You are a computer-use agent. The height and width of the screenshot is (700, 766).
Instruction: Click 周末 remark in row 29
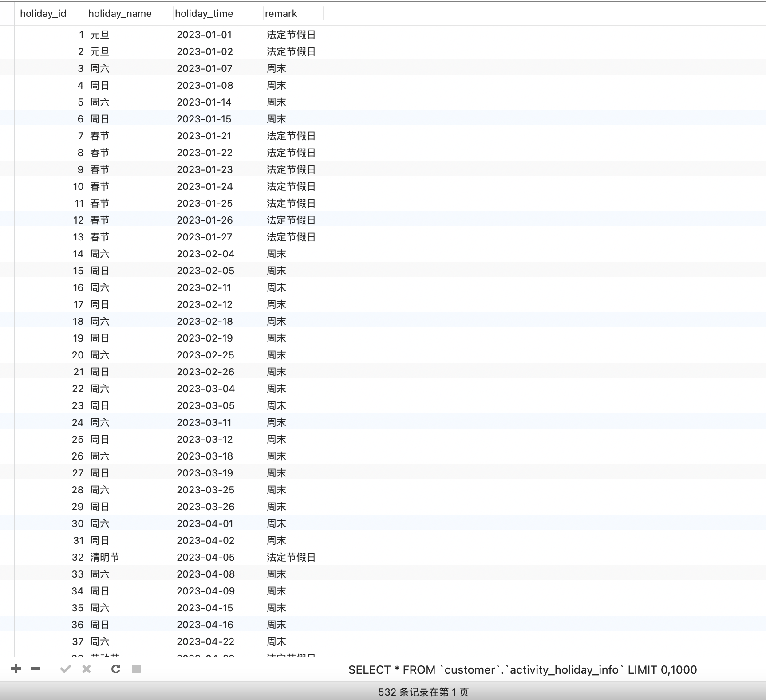[276, 507]
